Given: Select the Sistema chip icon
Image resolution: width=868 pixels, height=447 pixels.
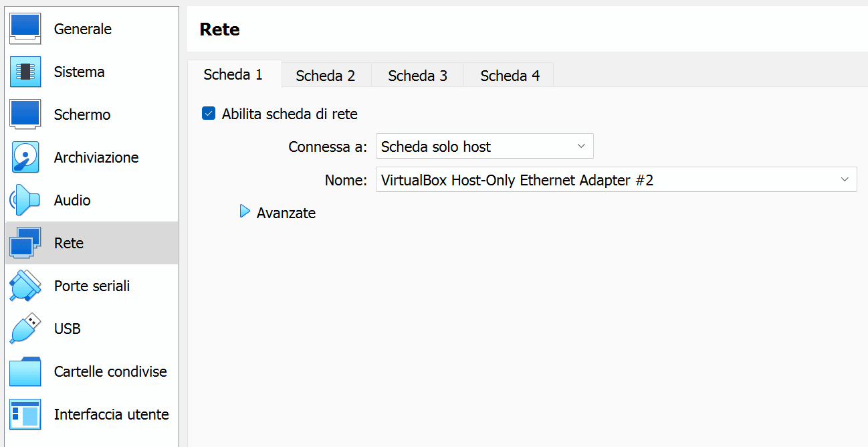Looking at the screenshot, I should 25,72.
